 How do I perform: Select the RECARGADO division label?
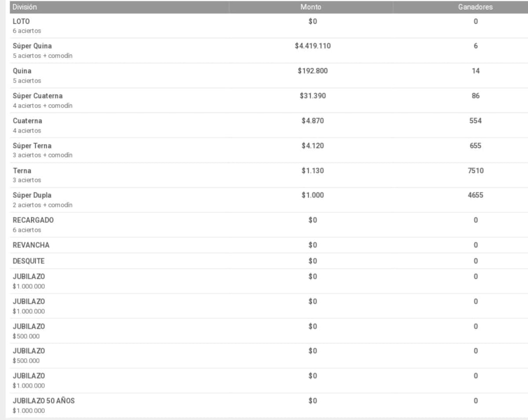pos(33,220)
